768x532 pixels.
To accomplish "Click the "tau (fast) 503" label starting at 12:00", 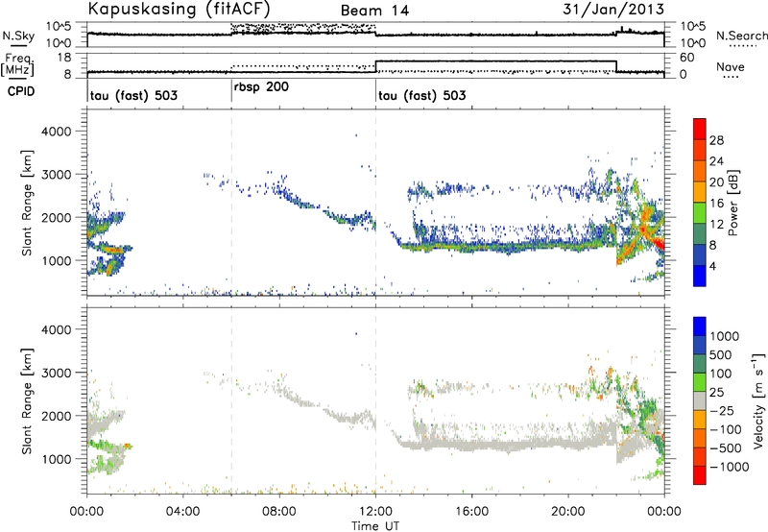I will (422, 95).
